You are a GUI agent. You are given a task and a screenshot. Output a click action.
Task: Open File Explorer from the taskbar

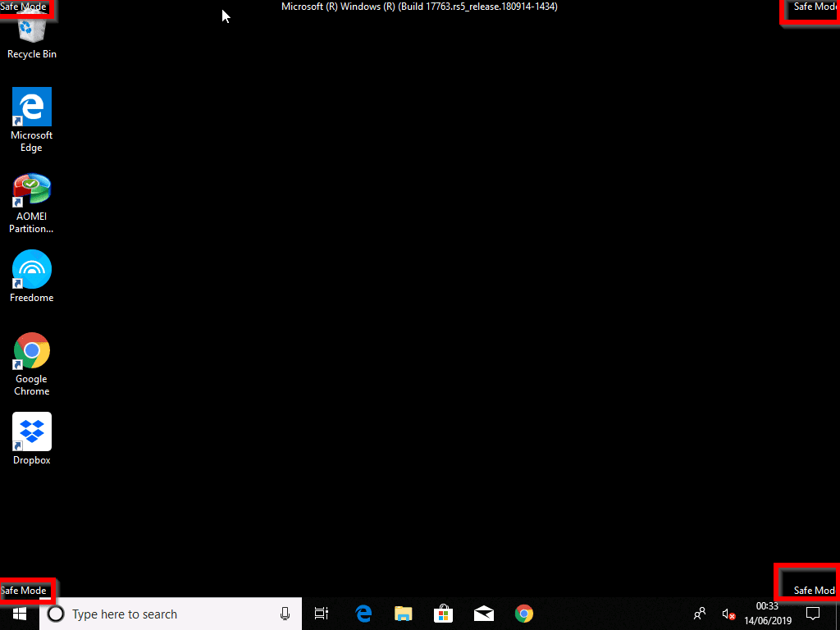click(404, 614)
